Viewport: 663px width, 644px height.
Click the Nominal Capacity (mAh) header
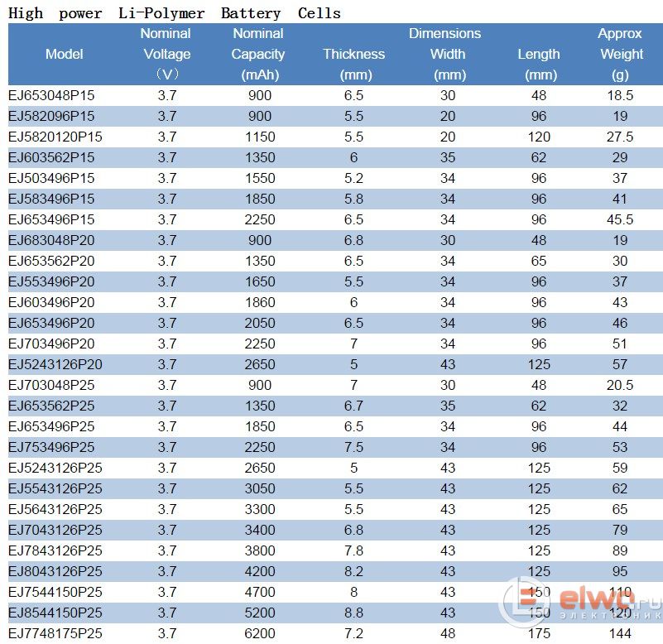pyautogui.click(x=258, y=54)
